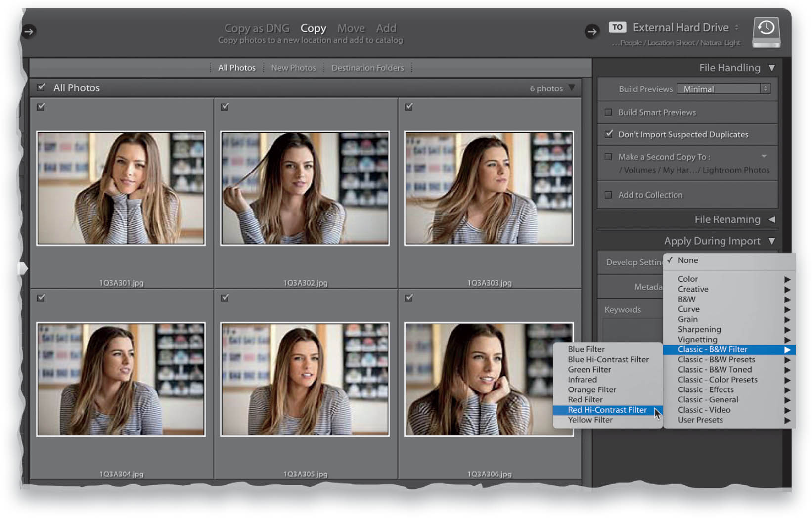Open the B&W presets submenu
Viewport: 812px width, 518px height.
pos(729,299)
